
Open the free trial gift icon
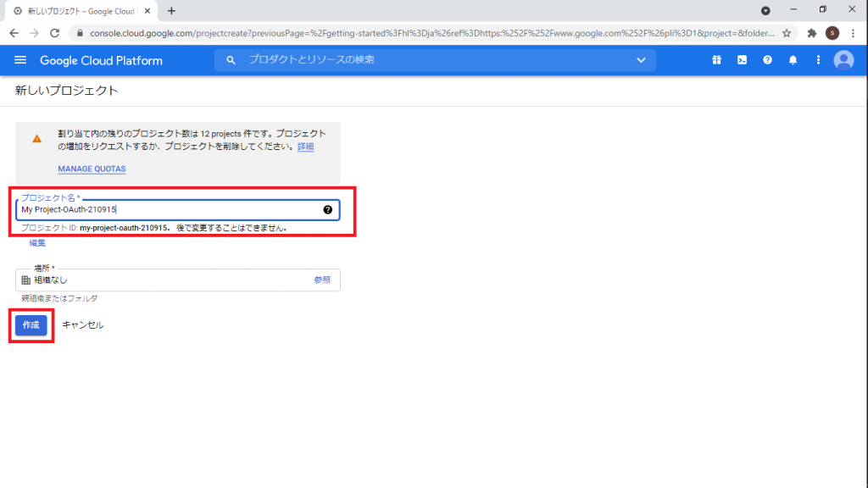[716, 60]
